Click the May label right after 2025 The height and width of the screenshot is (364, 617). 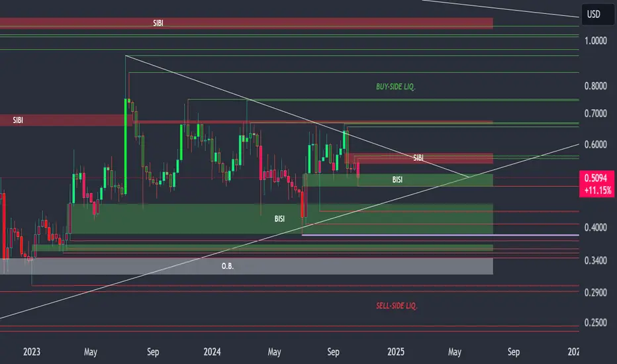[x=455, y=352]
